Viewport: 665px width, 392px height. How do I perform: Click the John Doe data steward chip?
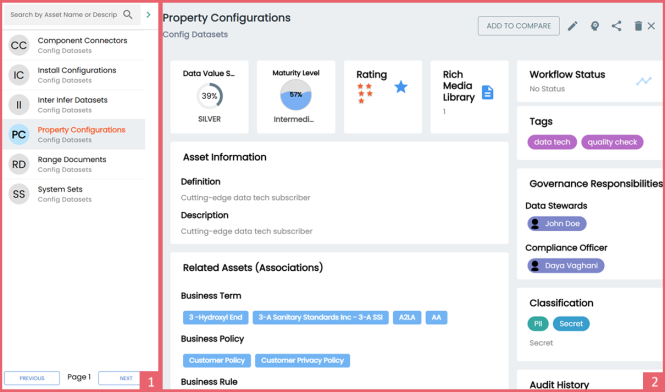coord(557,224)
